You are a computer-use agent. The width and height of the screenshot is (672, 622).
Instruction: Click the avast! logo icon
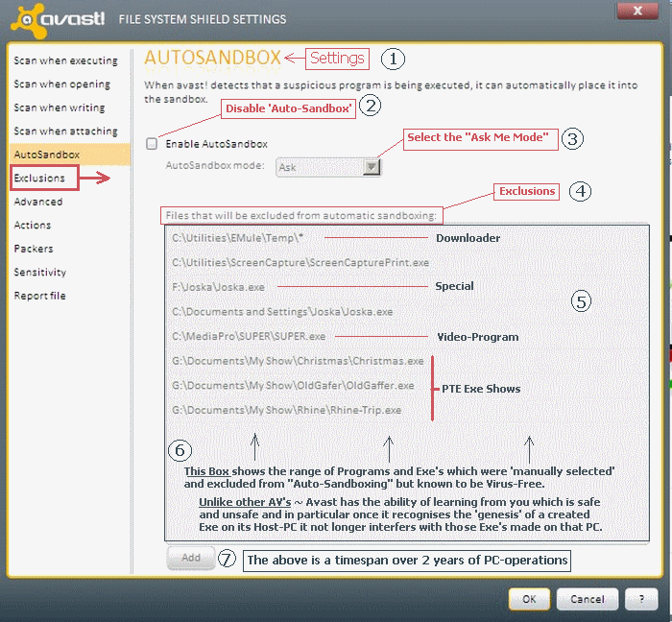click(x=29, y=20)
